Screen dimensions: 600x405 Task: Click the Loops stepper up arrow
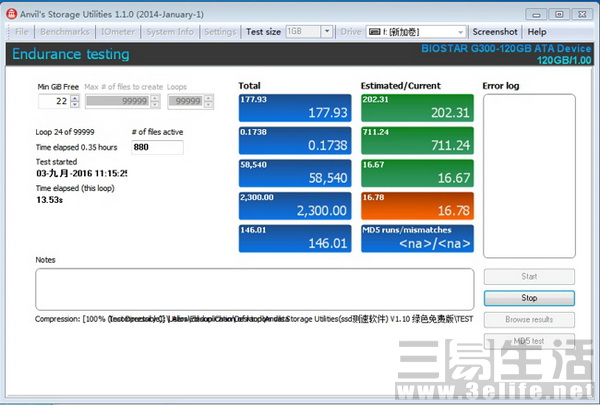(209, 98)
